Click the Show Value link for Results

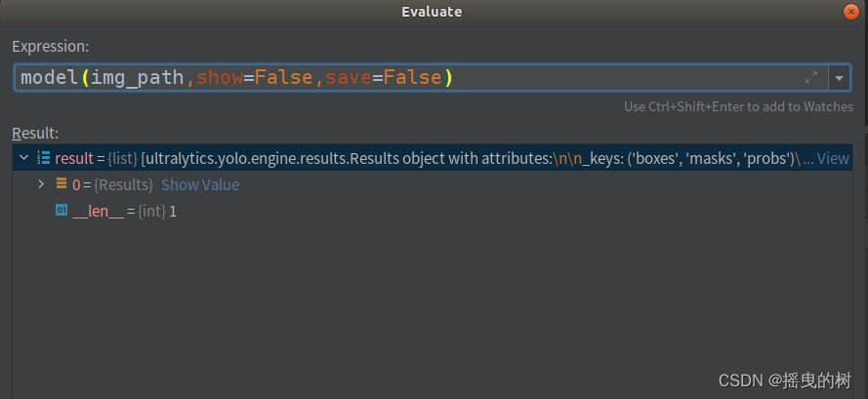click(x=200, y=184)
